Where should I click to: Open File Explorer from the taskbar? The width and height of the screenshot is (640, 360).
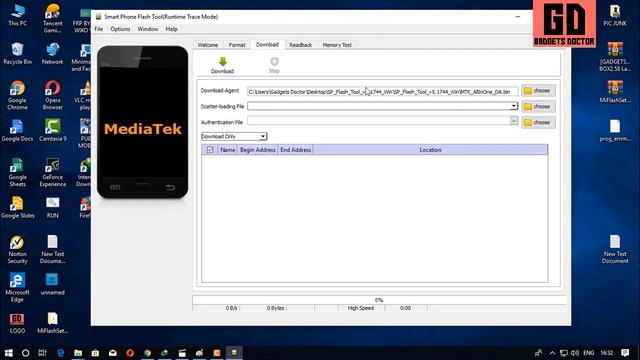coord(78,353)
